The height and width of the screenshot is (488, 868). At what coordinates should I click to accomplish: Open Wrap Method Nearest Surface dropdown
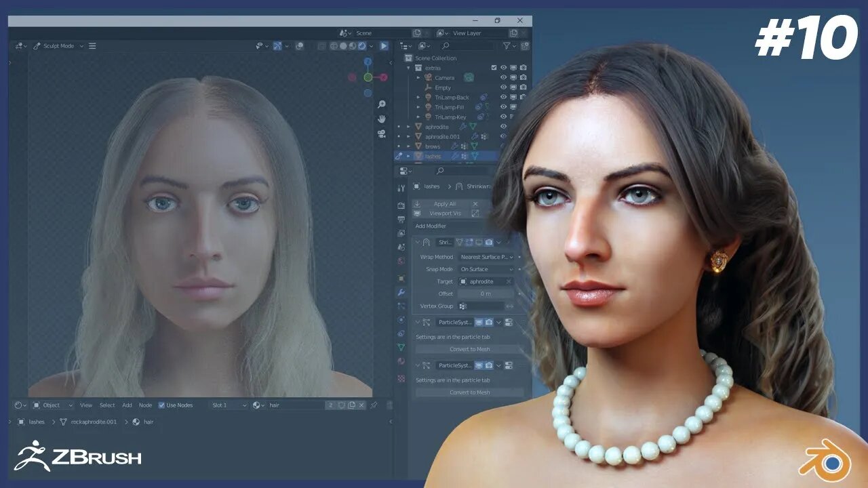coord(486,257)
